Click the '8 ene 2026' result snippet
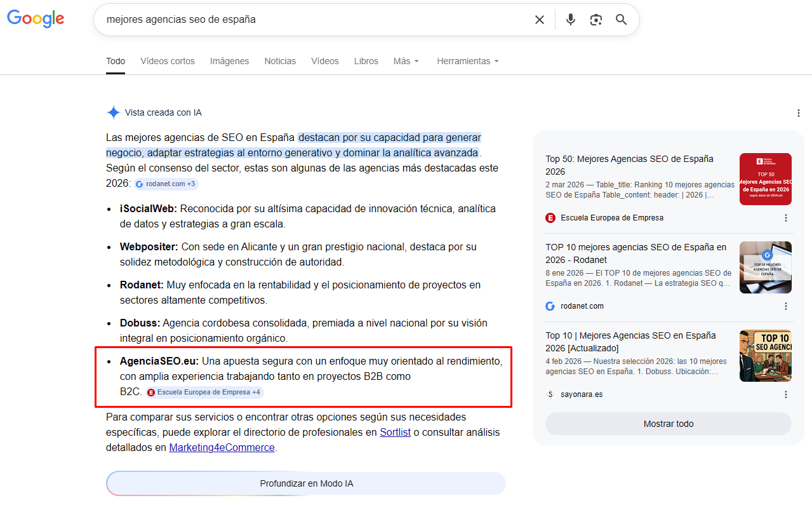 [639, 278]
